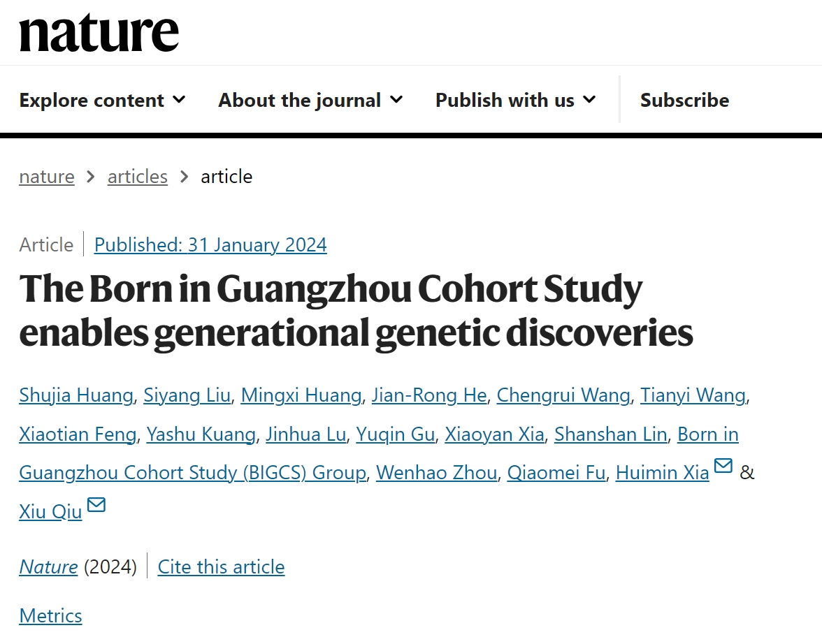Open the About the journal menu
This screenshot has width=822, height=644.
tap(310, 100)
